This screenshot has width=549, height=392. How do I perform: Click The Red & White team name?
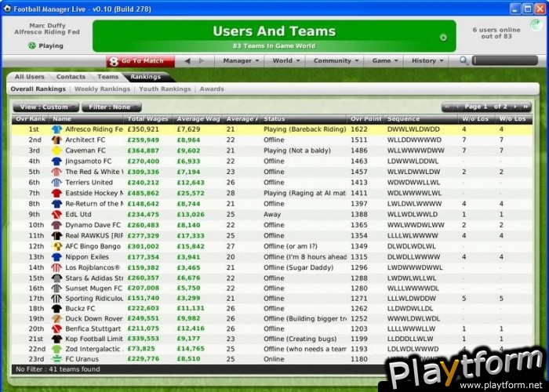(94, 172)
